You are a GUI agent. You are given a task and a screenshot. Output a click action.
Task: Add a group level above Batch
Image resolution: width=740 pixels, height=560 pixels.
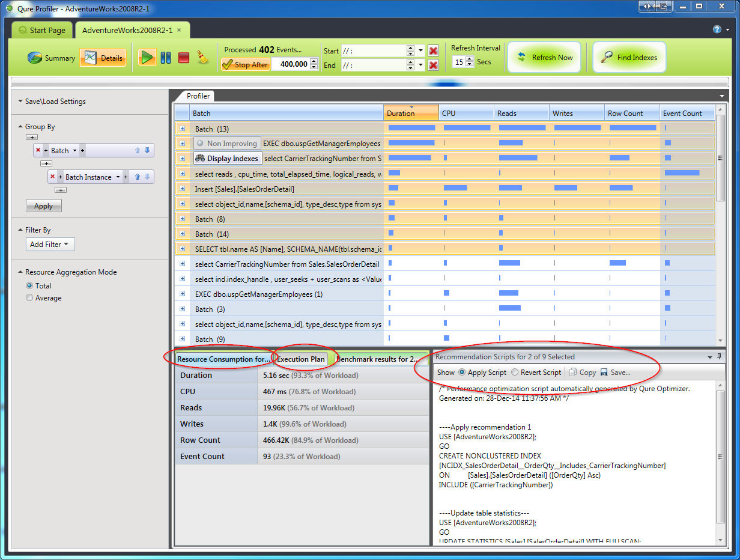point(31,138)
